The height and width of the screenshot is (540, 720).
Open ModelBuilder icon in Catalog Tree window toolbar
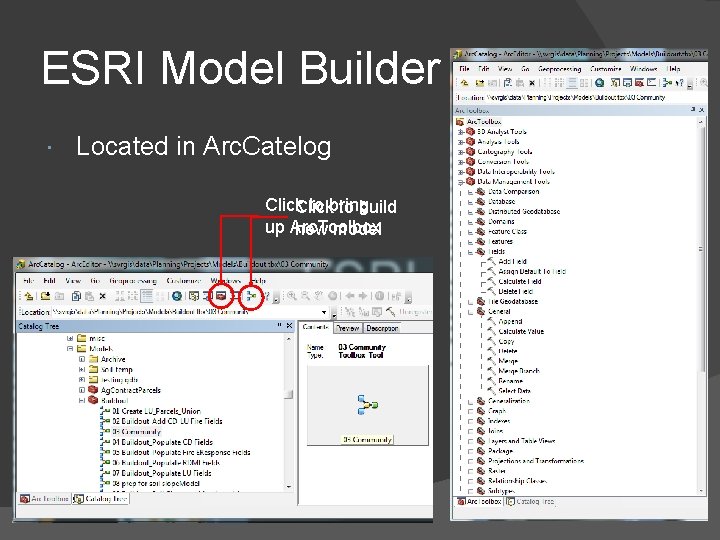251,296
